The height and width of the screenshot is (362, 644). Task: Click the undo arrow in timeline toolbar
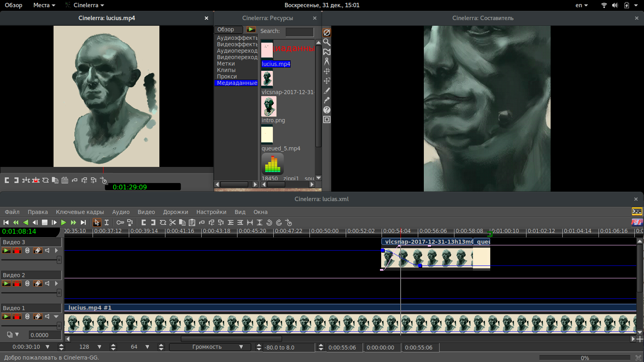tap(269, 222)
